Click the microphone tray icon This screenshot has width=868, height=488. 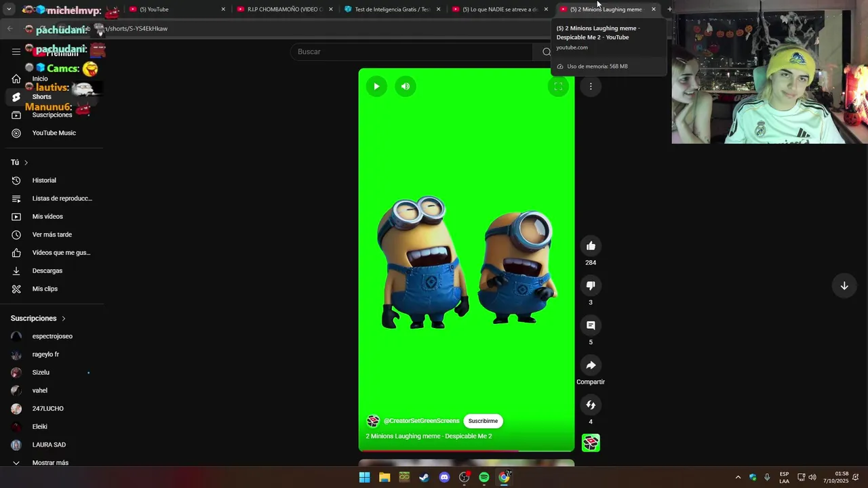(767, 477)
